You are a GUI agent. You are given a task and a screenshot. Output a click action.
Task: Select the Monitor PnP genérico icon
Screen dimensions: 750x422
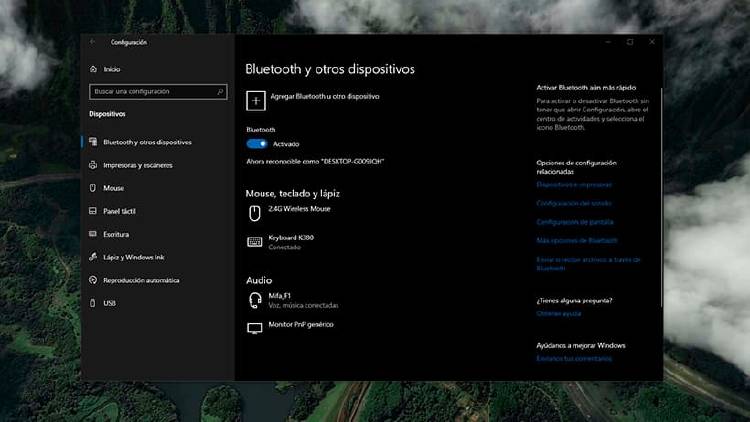point(254,326)
